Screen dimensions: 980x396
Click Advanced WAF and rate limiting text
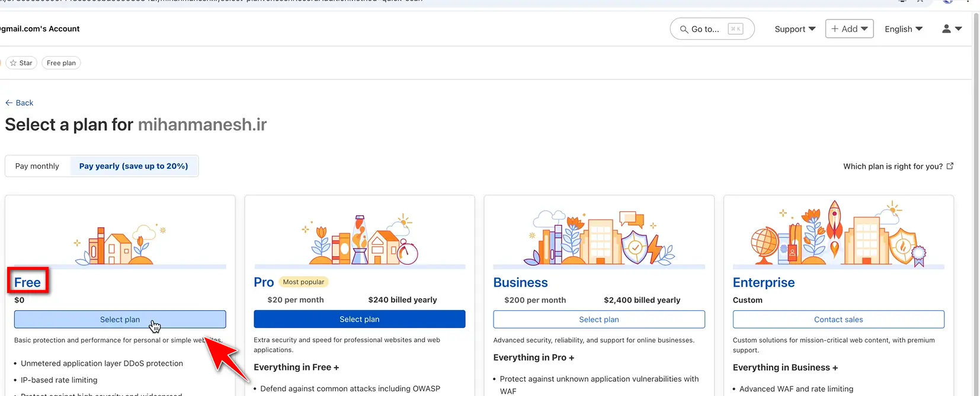(x=796, y=389)
